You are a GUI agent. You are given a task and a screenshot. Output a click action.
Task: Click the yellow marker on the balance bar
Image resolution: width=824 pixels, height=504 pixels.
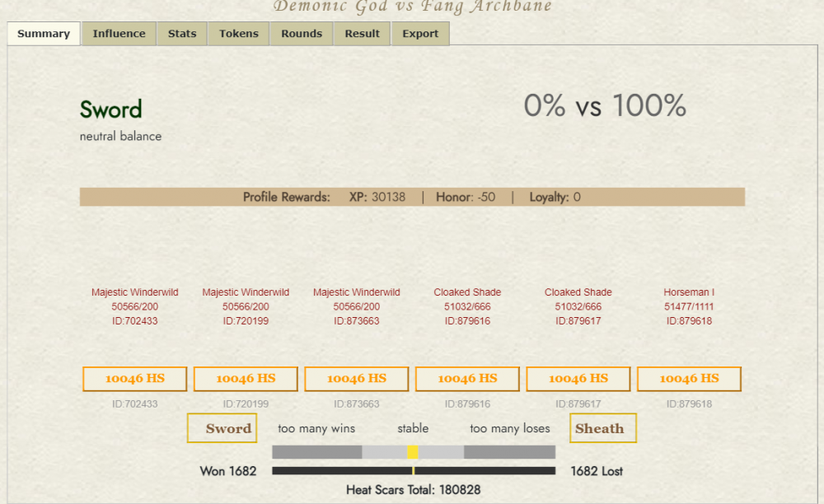(x=413, y=452)
